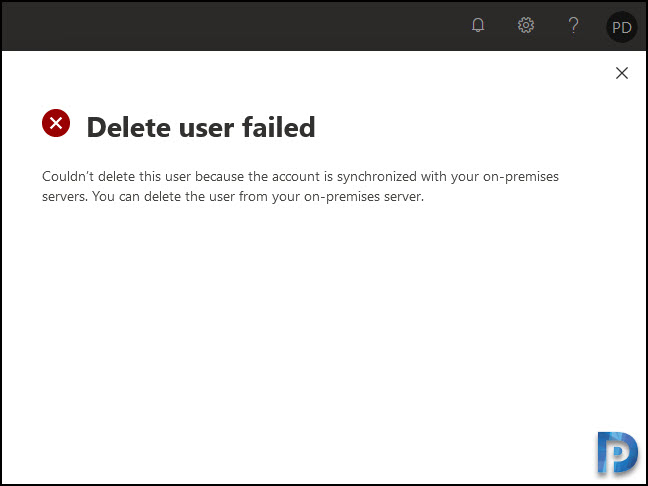The width and height of the screenshot is (648, 486).
Task: Click the red error X icon
Action: point(56,123)
